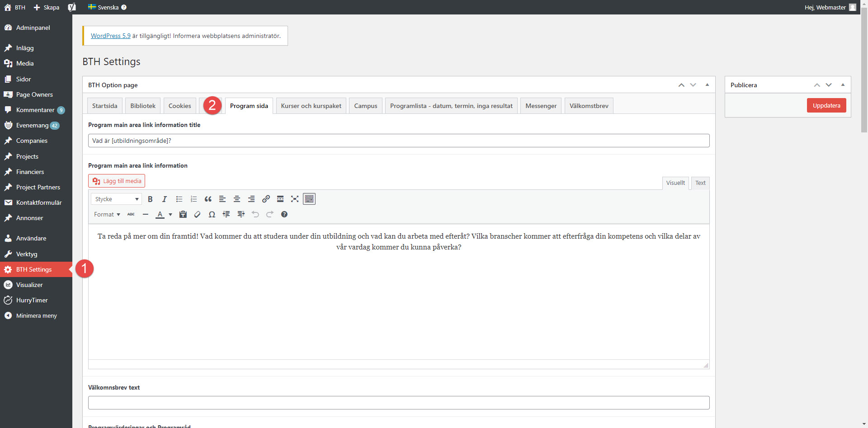Switch the editor to Text mode
868x428 pixels.
click(x=700, y=183)
